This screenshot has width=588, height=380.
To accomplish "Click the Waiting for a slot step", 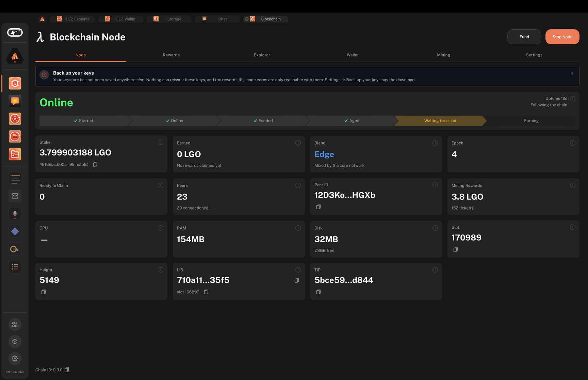I will pyautogui.click(x=440, y=121).
